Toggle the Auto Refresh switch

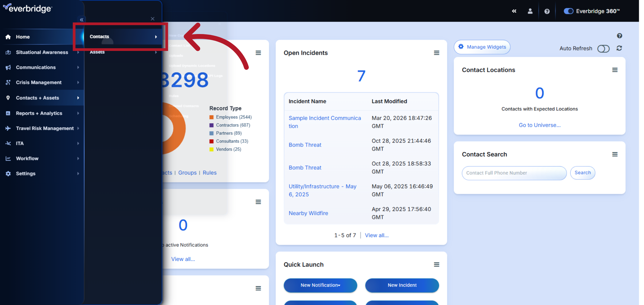[603, 49]
